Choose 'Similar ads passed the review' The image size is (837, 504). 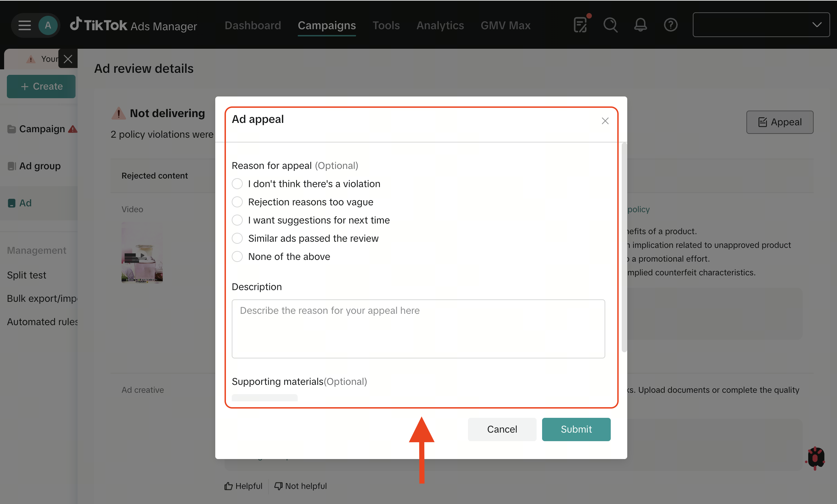[x=237, y=238]
